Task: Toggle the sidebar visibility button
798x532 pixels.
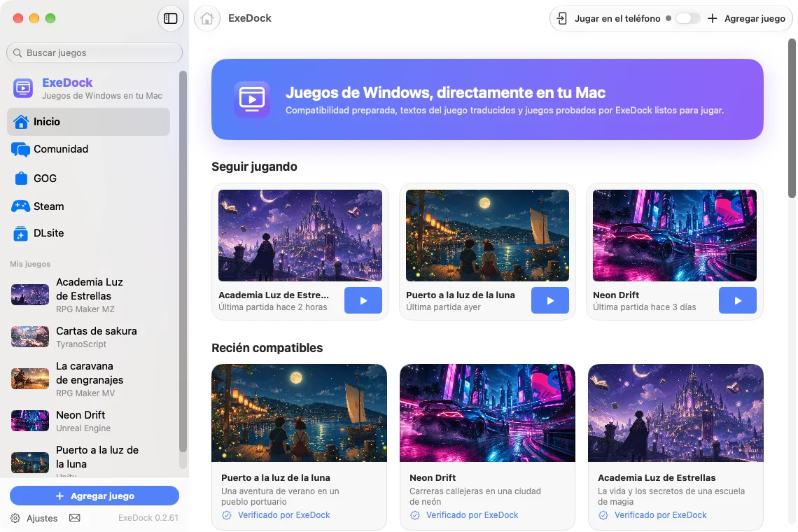Action: (171, 18)
